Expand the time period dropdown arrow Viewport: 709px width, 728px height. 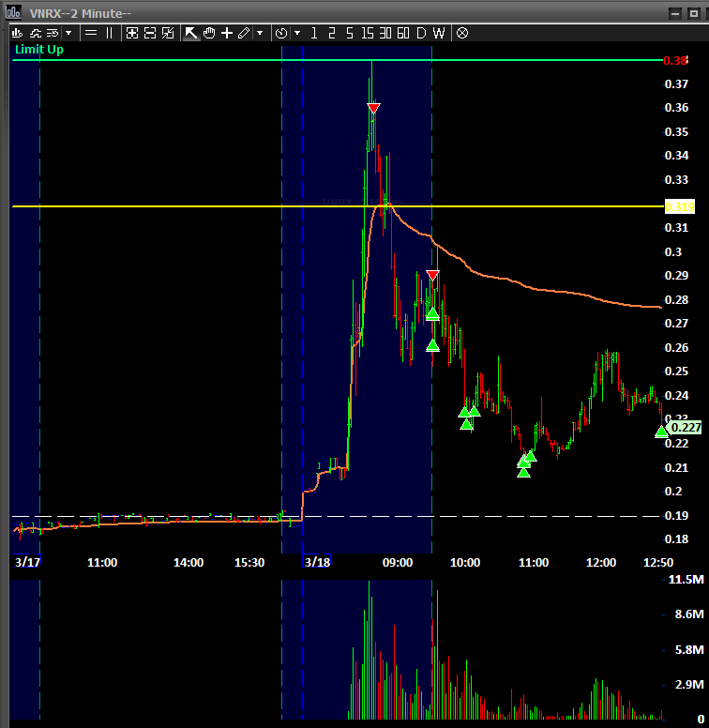click(297, 33)
